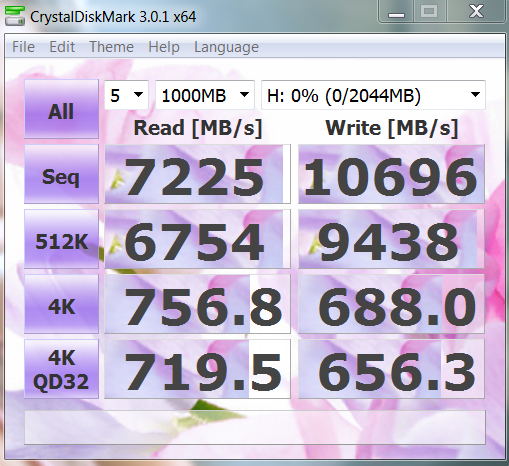Viewport: 509px width, 466px height.
Task: Open the H: drive selection dropdown
Action: [x=373, y=95]
